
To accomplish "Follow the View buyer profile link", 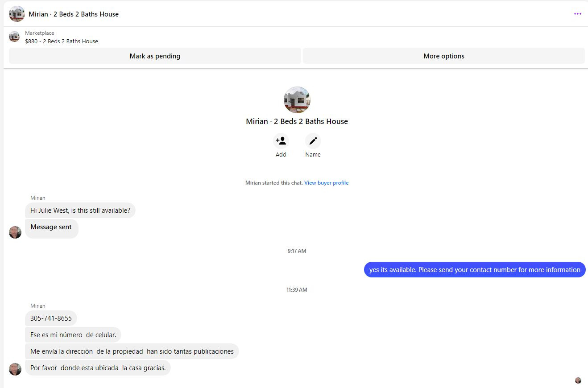I will (x=327, y=183).
